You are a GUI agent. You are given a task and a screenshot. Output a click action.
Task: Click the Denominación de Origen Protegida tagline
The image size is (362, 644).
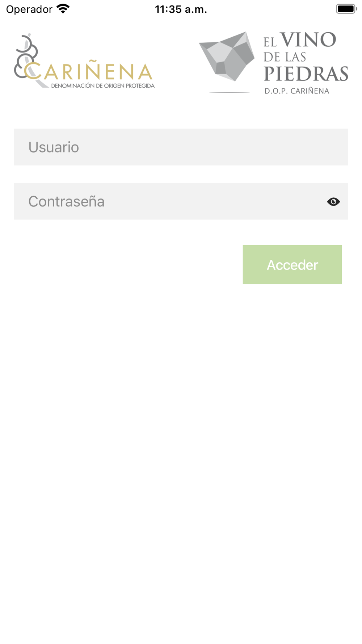(103, 86)
